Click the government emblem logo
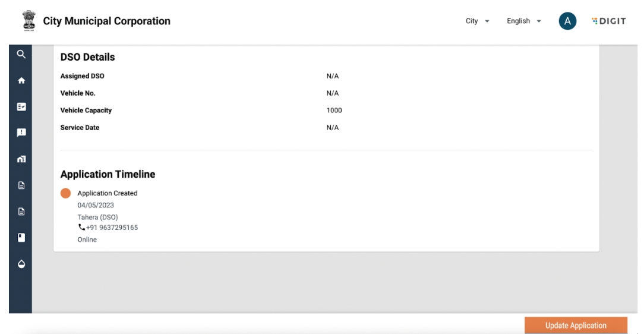This screenshot has width=644, height=334. [25, 21]
